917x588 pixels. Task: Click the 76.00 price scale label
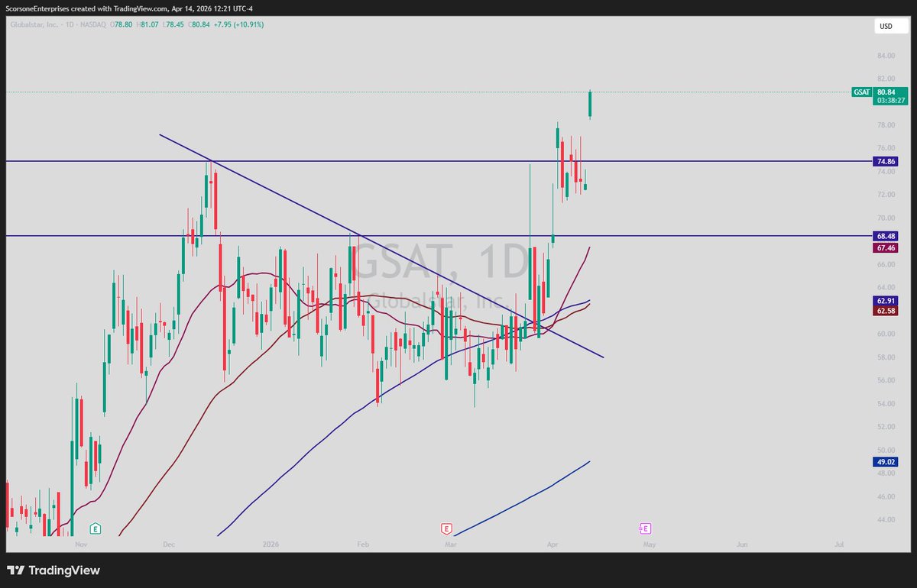(886, 148)
